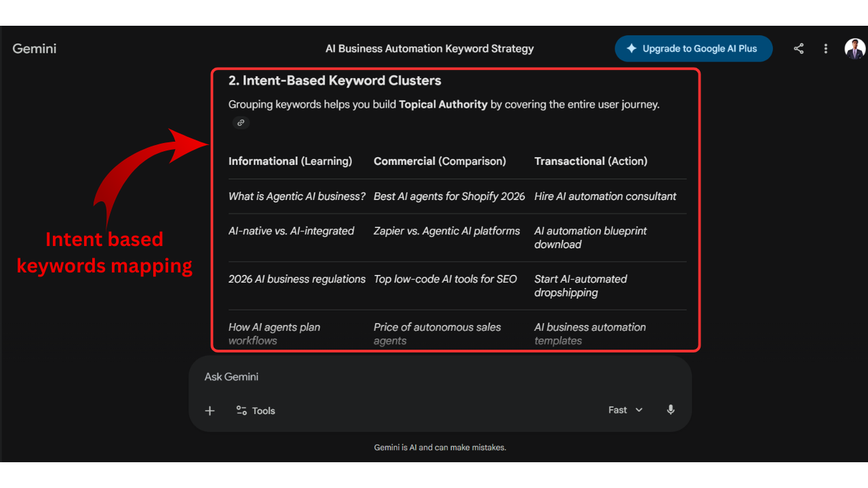Click cell AI business automation templates
This screenshot has height=488, width=868.
(x=590, y=334)
